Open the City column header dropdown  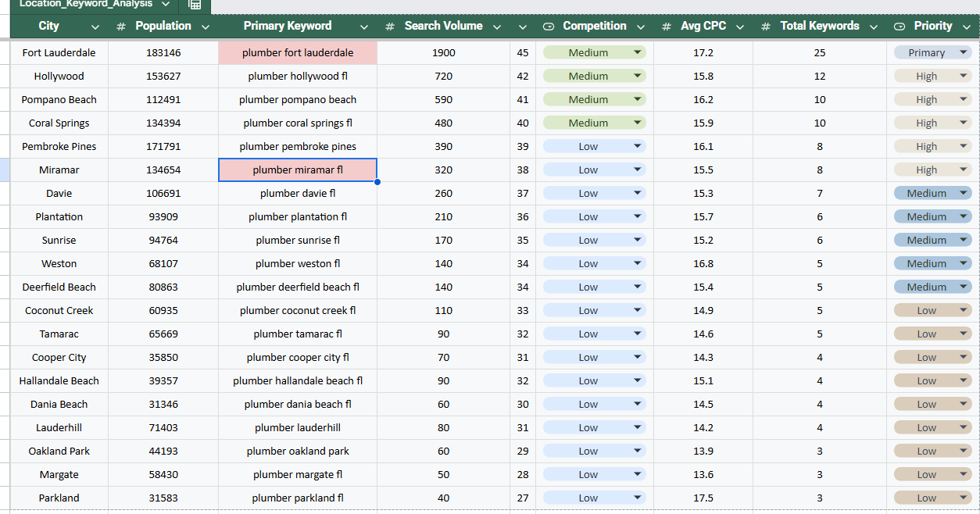[95, 27]
